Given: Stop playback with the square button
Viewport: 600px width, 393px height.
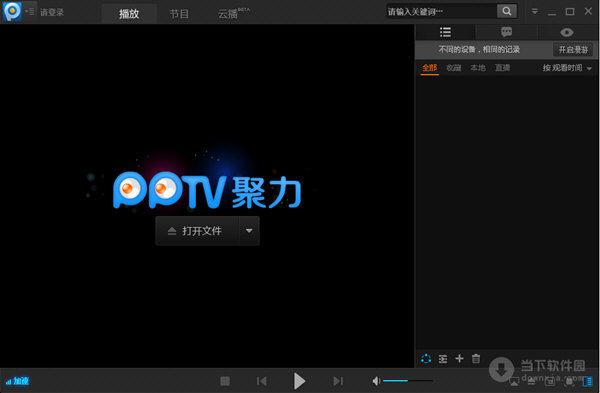Looking at the screenshot, I should (x=225, y=381).
